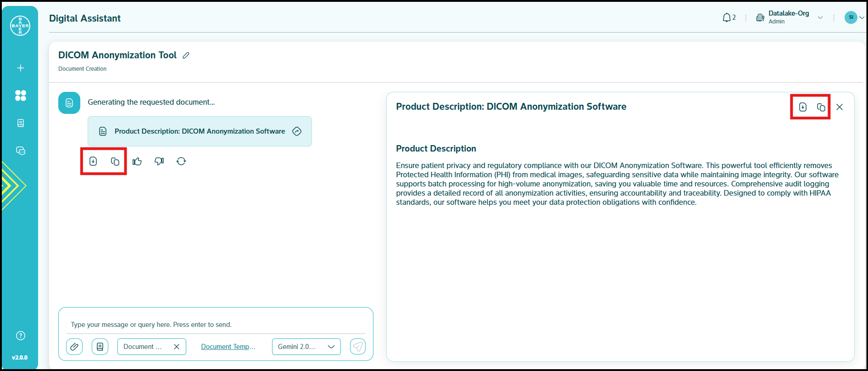Click the thumbs up icon
This screenshot has height=371, width=868.
point(137,161)
